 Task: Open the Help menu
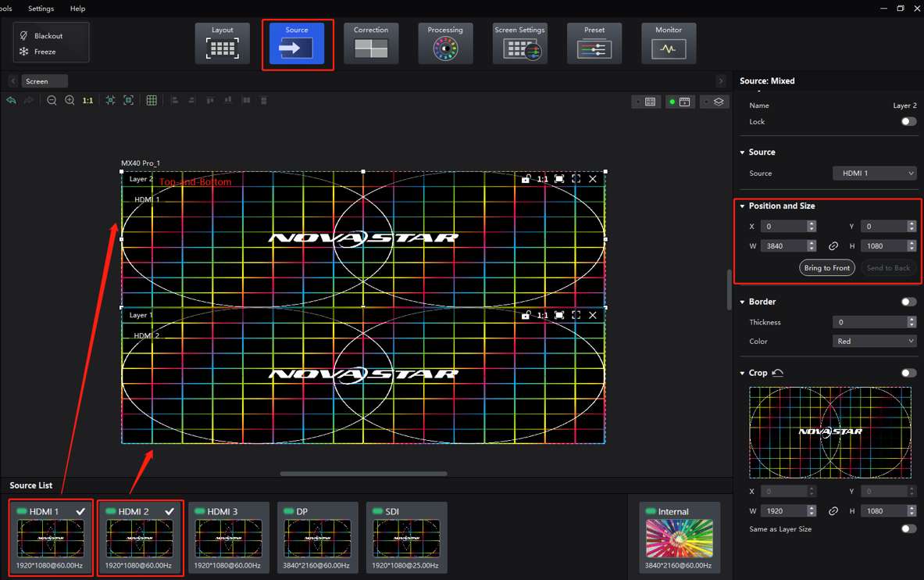pyautogui.click(x=78, y=9)
